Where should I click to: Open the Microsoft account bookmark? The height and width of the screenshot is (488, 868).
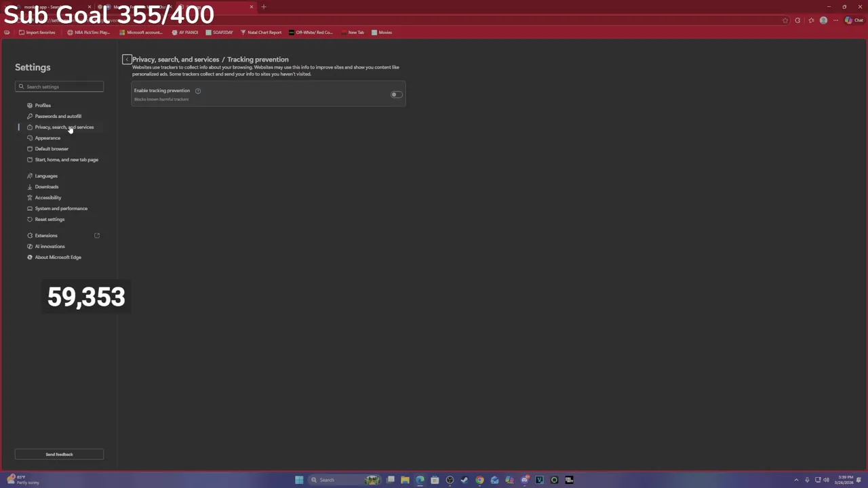click(x=140, y=33)
